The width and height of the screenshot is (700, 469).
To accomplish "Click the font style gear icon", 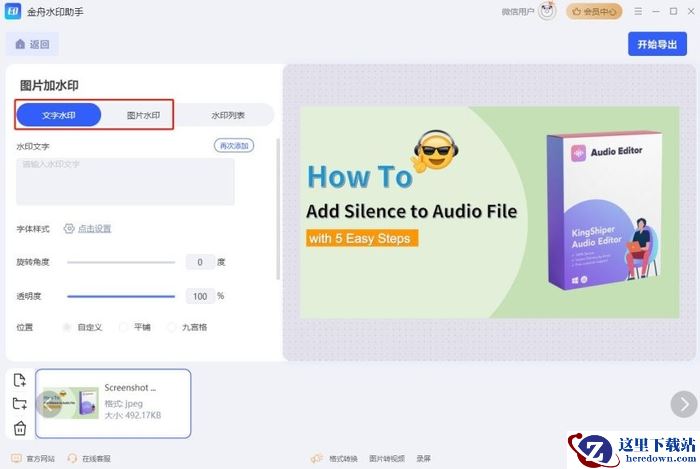I will 69,228.
